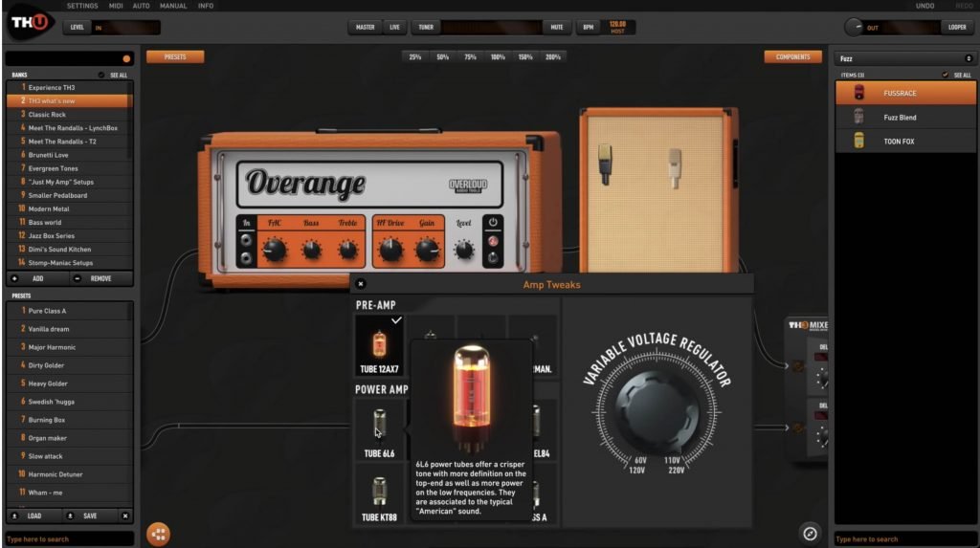This screenshot has height=548, width=980.
Task: Open the MIDI menu
Action: (116, 6)
